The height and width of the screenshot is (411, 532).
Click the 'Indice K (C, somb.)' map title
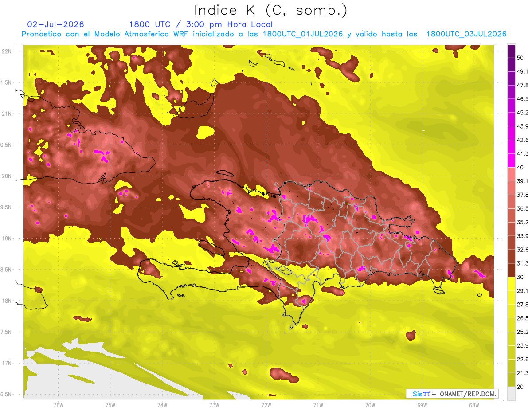270,10
